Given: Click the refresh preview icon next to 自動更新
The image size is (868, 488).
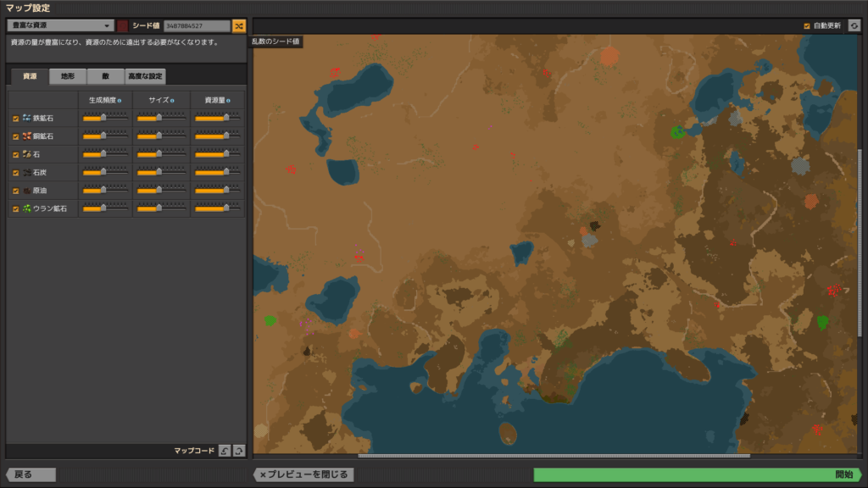Looking at the screenshot, I should 854,26.
